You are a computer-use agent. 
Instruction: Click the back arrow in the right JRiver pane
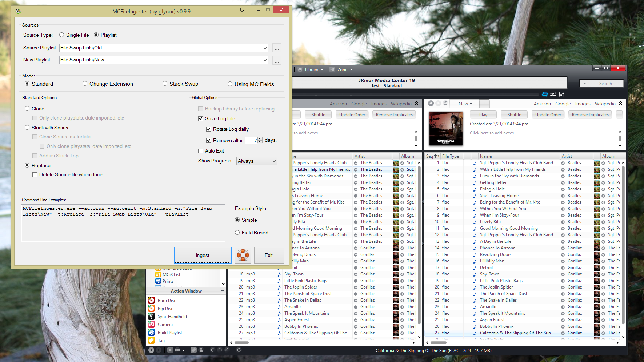click(x=431, y=103)
